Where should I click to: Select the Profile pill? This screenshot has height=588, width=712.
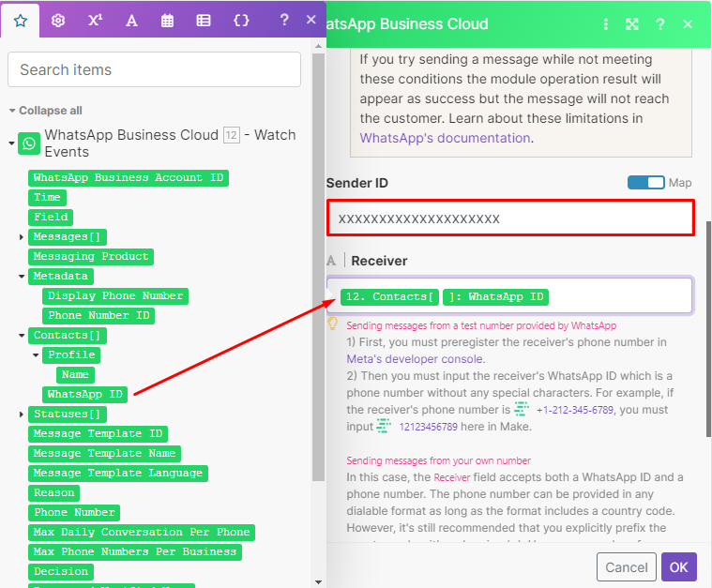(71, 355)
